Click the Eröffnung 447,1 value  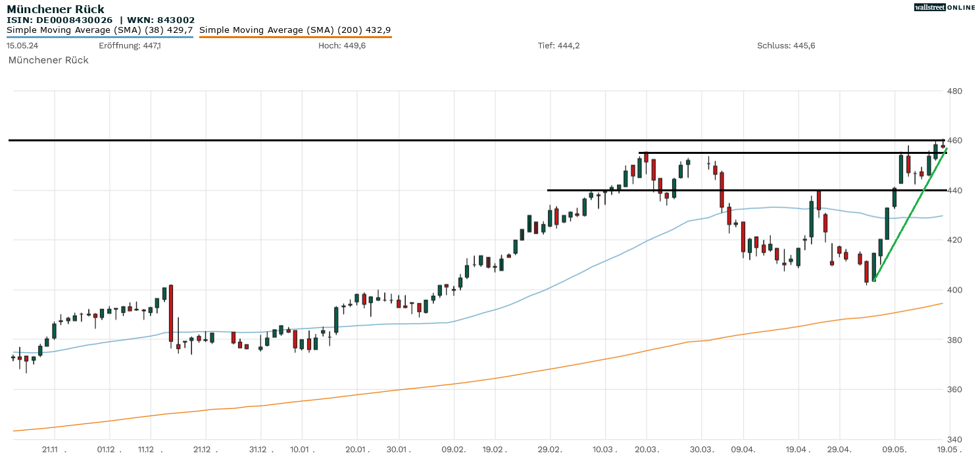point(130,45)
